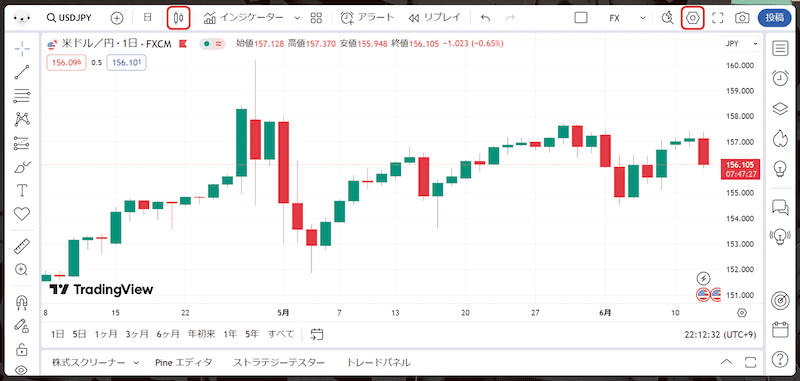Undo the last chart action
The image size is (800, 381).
(x=485, y=18)
